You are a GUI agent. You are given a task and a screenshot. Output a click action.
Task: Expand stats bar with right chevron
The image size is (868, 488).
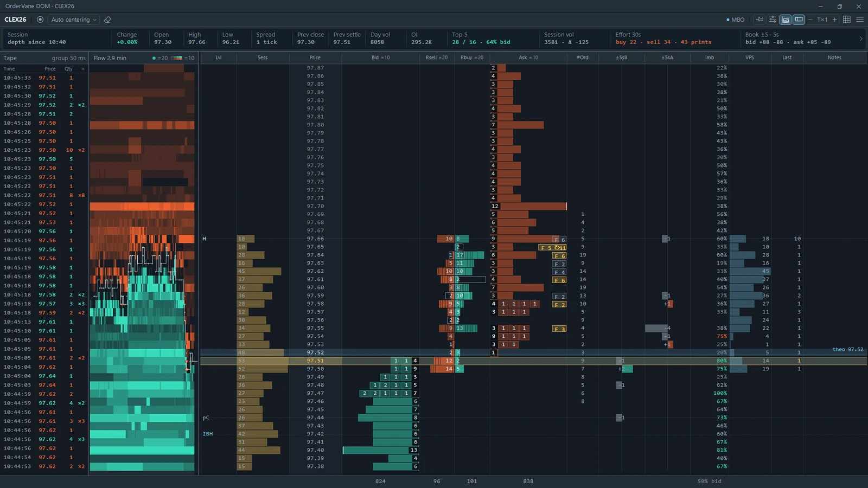[861, 38]
